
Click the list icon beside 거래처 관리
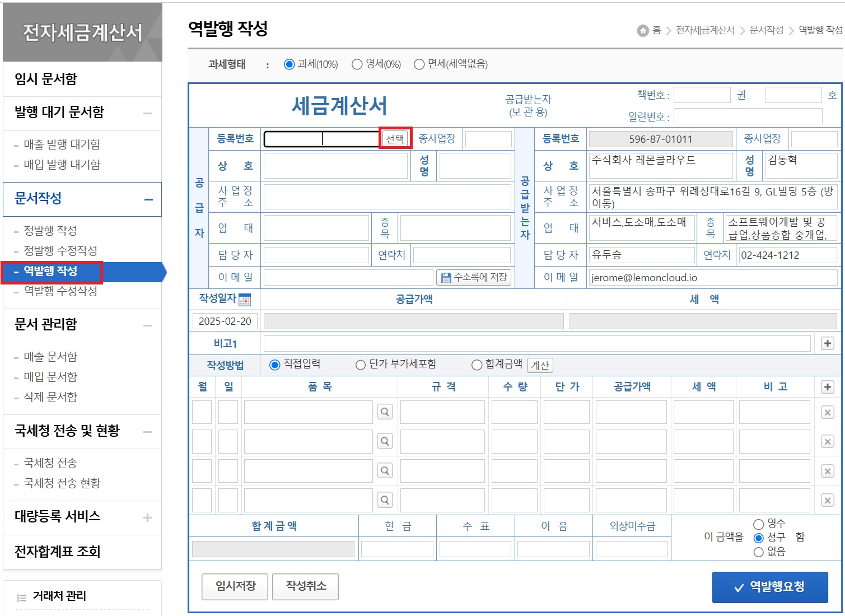pyautogui.click(x=21, y=598)
